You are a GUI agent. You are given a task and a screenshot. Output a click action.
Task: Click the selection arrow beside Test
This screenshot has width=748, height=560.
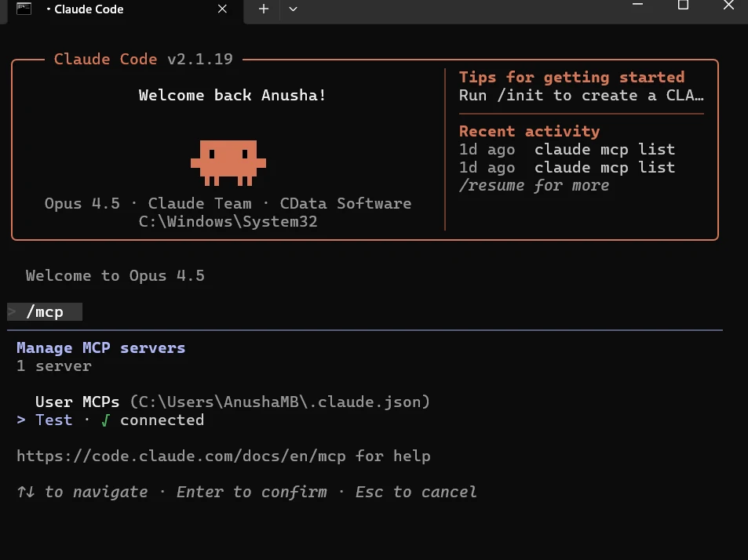(21, 420)
